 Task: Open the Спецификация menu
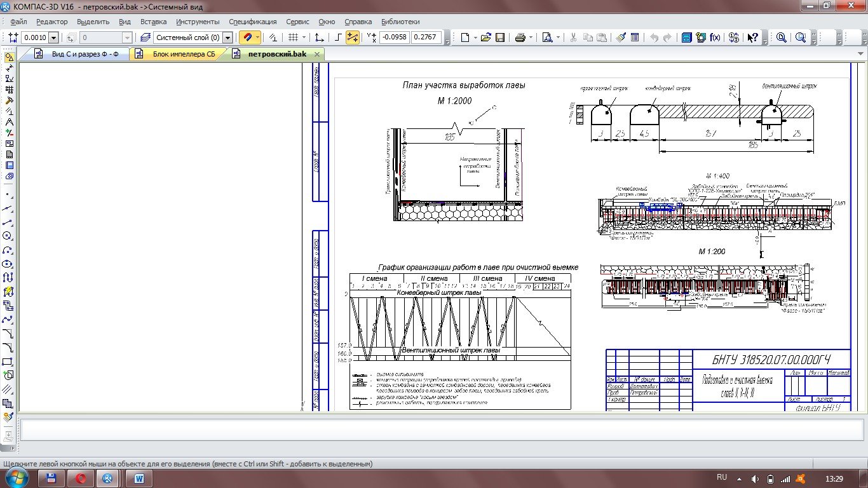(x=252, y=22)
